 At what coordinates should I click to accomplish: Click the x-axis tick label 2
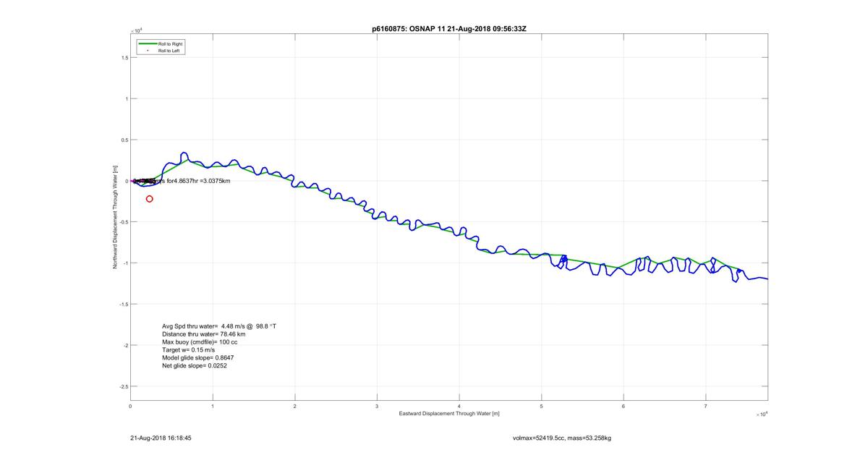pyautogui.click(x=294, y=407)
